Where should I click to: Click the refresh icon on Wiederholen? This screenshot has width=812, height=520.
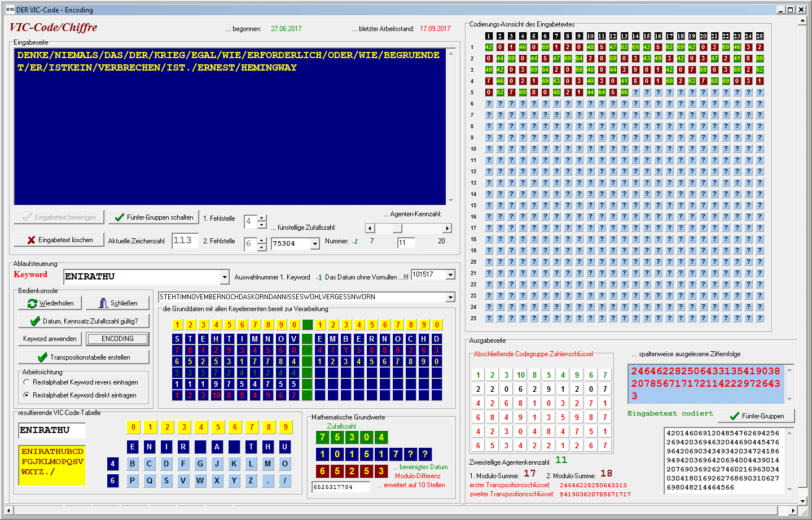pyautogui.click(x=32, y=303)
